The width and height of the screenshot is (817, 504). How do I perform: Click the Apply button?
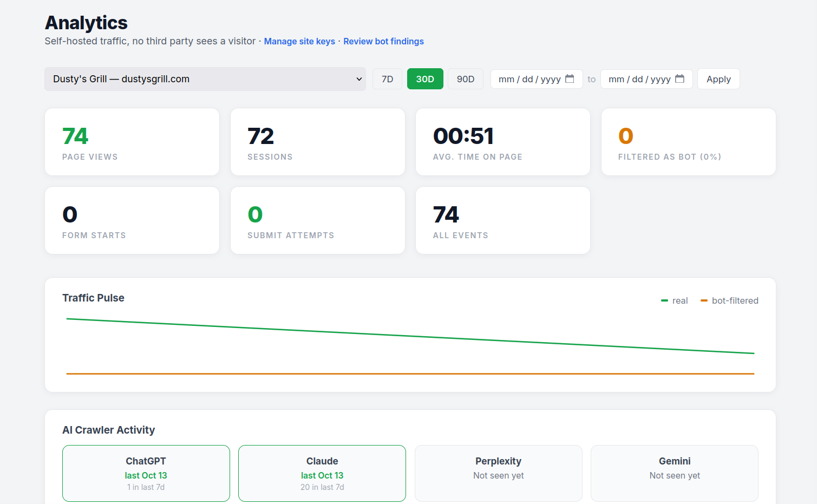click(x=718, y=79)
